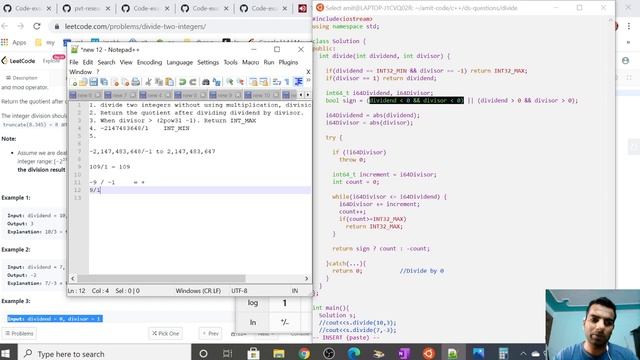Click the Windows Start button
Screen dimensions: 640x360
pyautogui.click(x=5, y=353)
